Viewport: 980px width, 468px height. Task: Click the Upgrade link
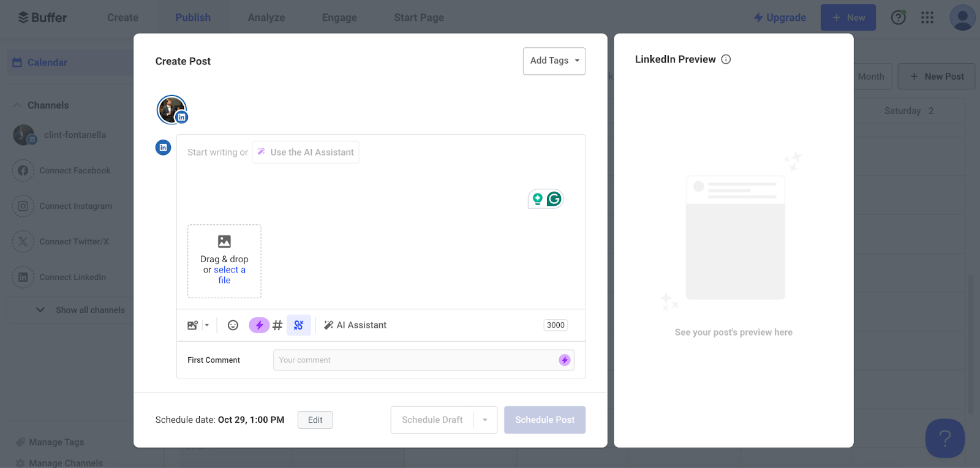click(780, 18)
